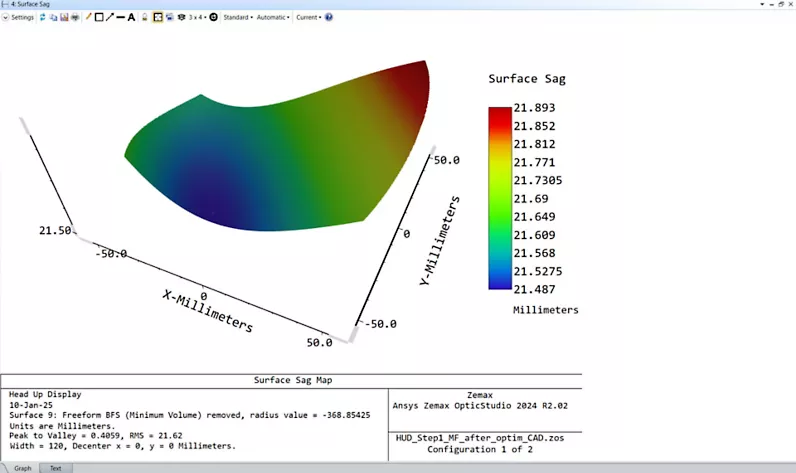This screenshot has height=473, width=796.
Task: Toggle the highlighted active cursor button
Action: (x=158, y=17)
